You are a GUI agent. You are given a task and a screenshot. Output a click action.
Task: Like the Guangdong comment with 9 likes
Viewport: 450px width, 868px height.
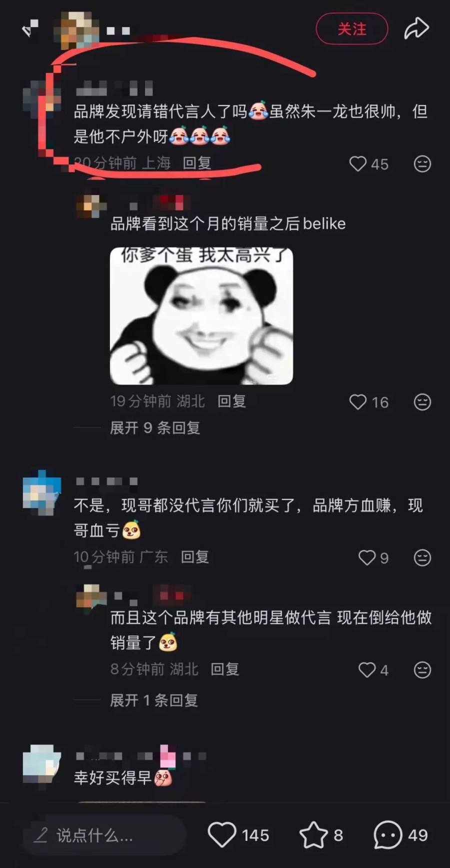click(367, 557)
